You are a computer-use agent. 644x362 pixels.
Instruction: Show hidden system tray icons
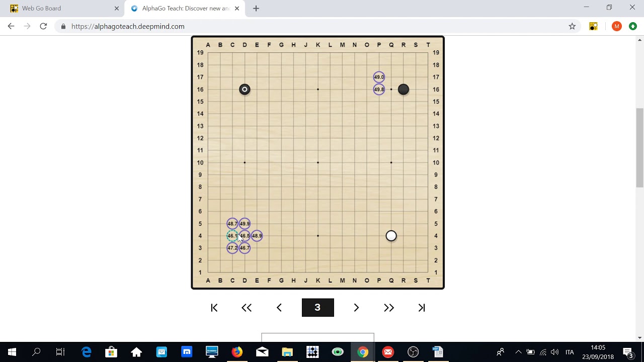(518, 352)
